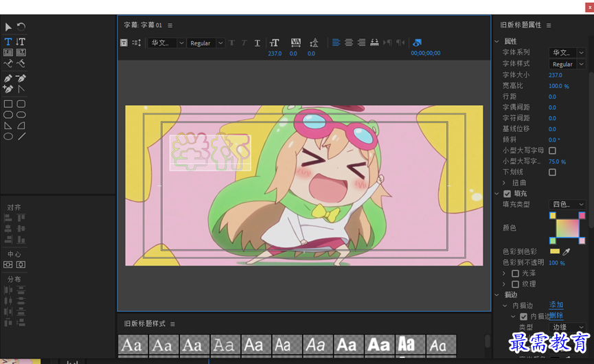The width and height of the screenshot is (594, 364).
Task: Click the top-left yellow gradient color stop
Action: [553, 216]
